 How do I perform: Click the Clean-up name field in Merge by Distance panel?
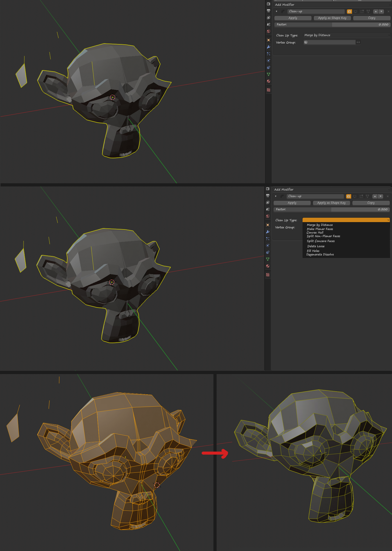[316, 11]
